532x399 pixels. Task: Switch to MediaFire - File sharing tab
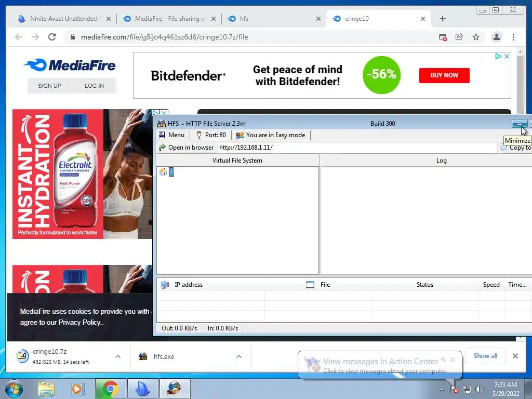point(169,19)
